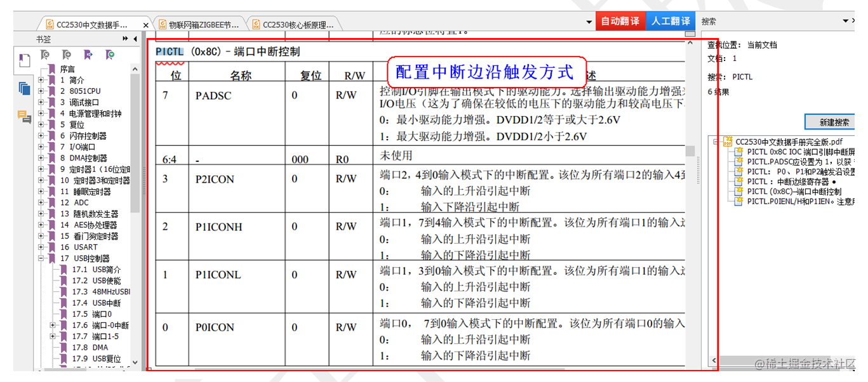Open the tab list dropdown arrow
868x382 pixels.
pos(590,22)
